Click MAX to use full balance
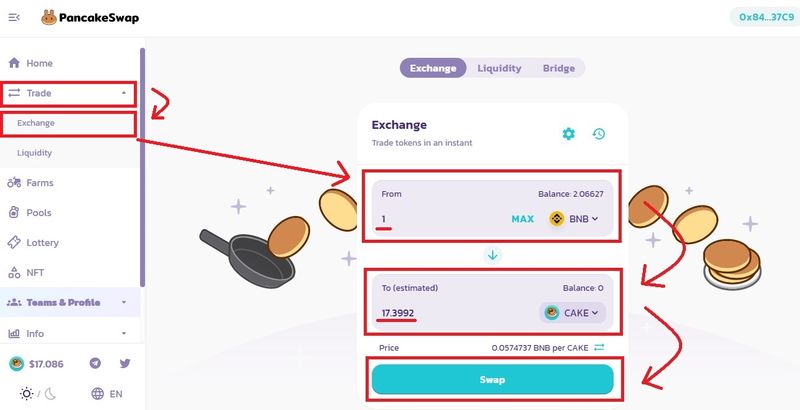Screen dimensions: 800x410 tap(522, 219)
